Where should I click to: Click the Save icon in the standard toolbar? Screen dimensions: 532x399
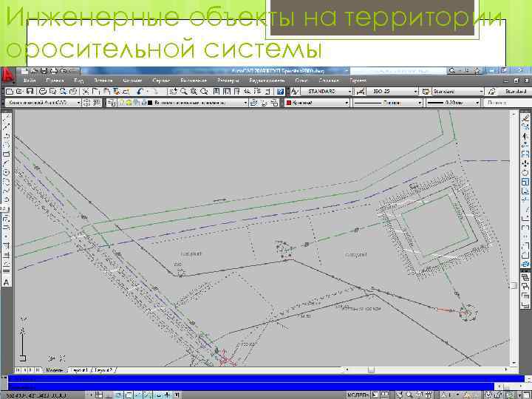pos(30,92)
